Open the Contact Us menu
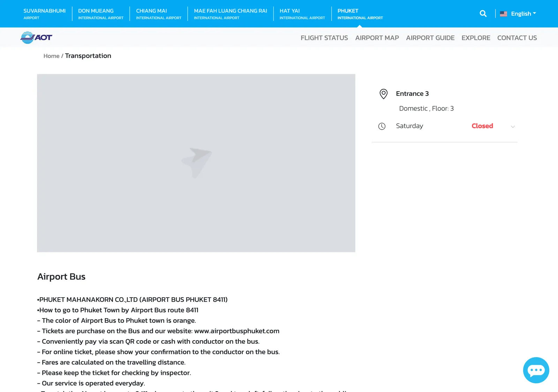The width and height of the screenshot is (558, 392). 517,38
